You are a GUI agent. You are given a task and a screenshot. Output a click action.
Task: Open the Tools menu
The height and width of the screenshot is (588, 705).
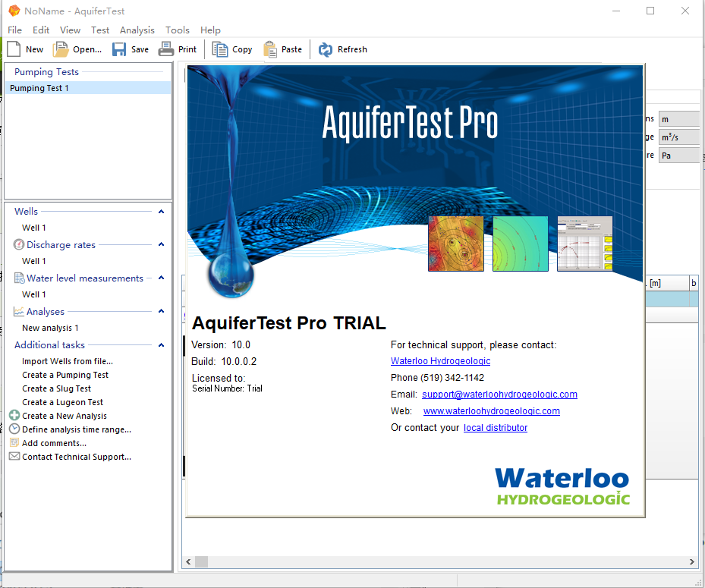click(177, 30)
